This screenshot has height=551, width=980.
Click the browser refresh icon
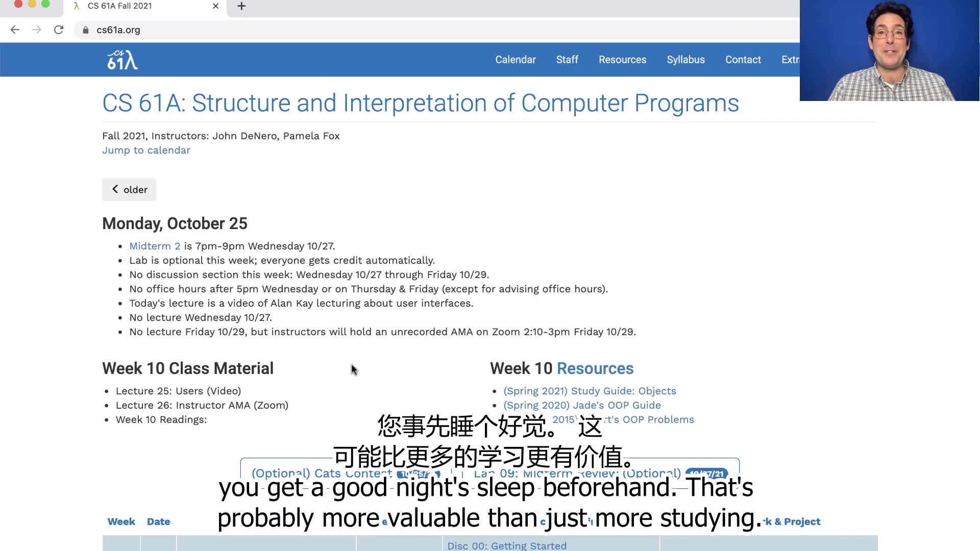coord(59,30)
